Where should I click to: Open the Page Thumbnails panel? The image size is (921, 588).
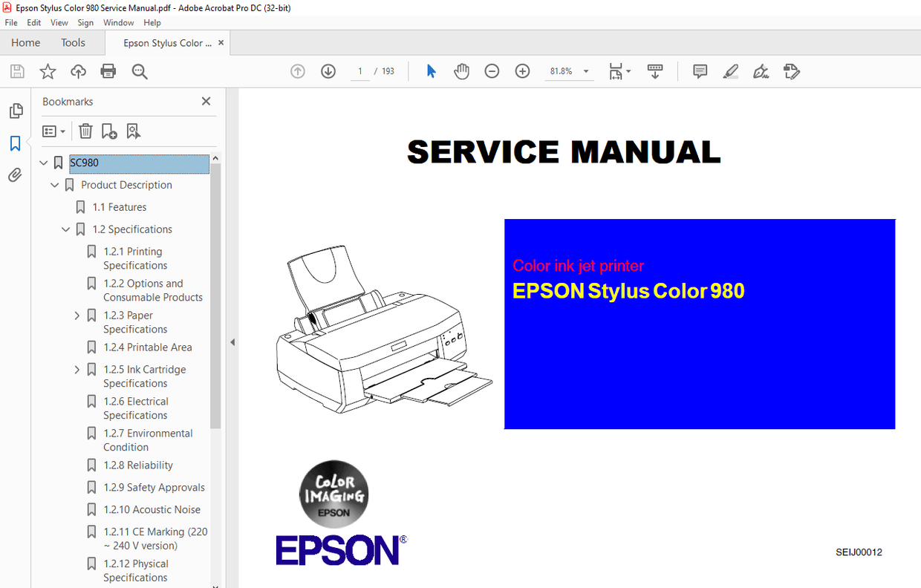[x=15, y=111]
